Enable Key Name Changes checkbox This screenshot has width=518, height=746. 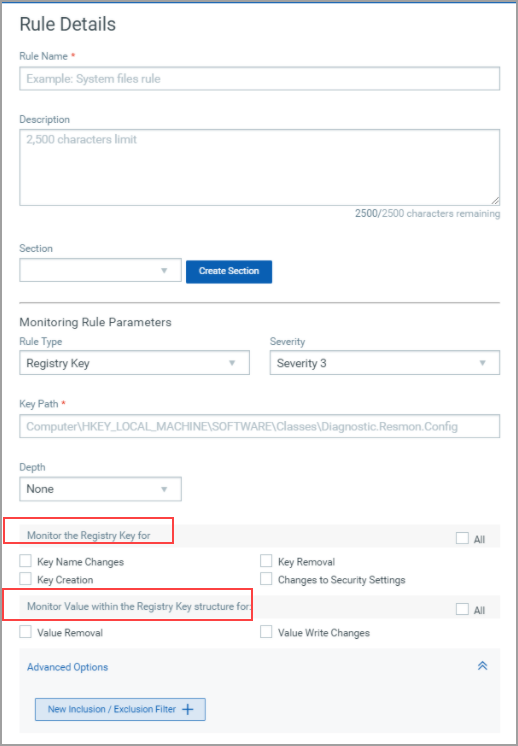25,561
